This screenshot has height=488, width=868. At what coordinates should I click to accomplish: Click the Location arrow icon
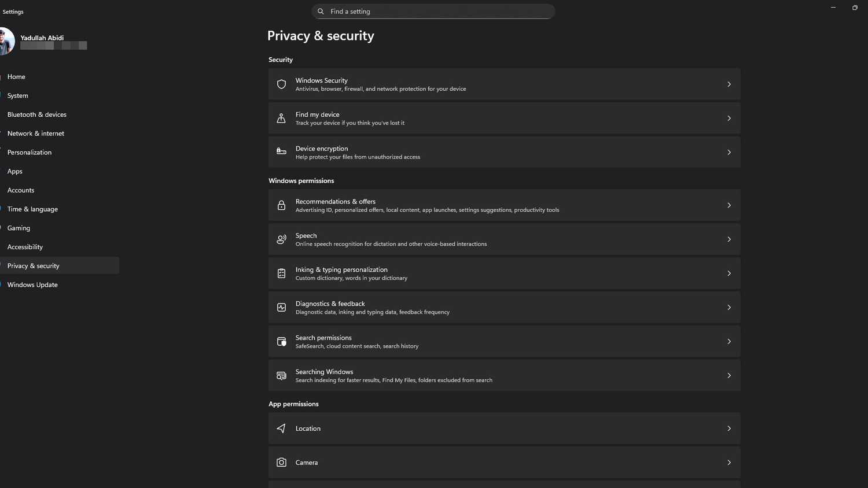281,428
